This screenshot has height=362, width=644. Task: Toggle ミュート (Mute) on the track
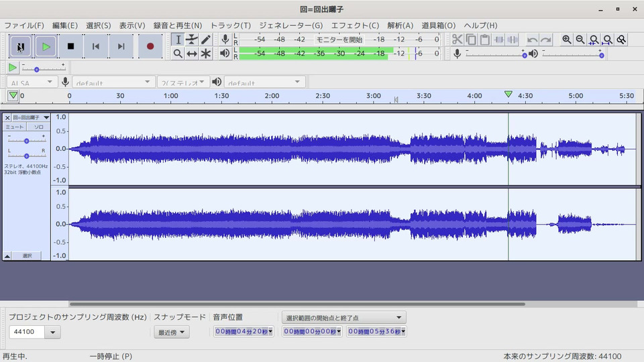(x=15, y=127)
